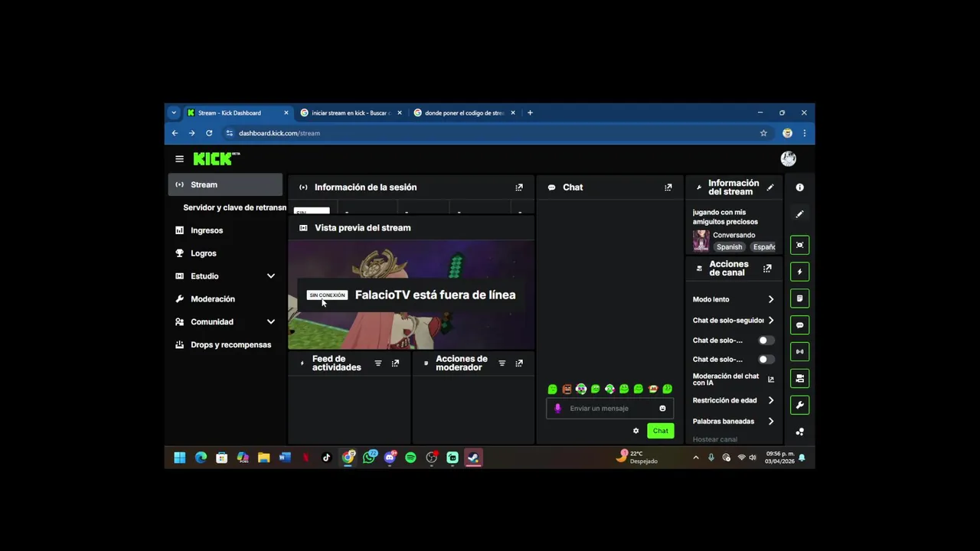Click the Kick logo
This screenshot has height=551, width=980.
click(x=216, y=158)
